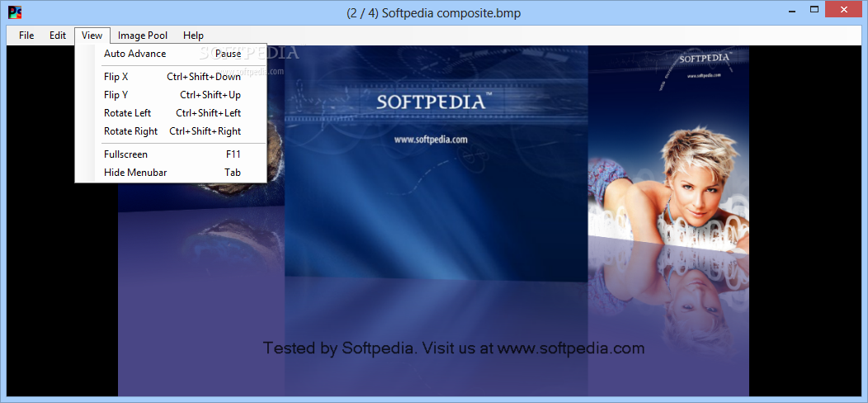Open the Image Pool menu

[142, 36]
